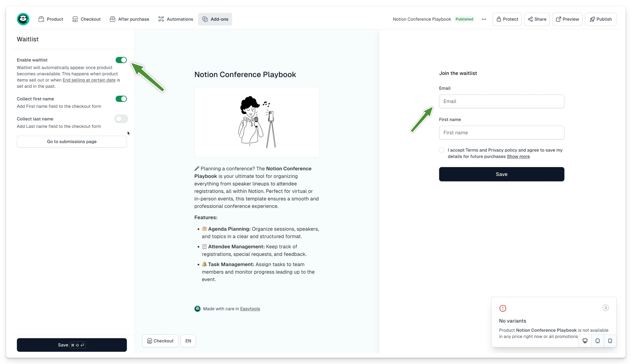This screenshot has height=364, width=632.
Task: Open the Checkout tab in top navigation
Action: 86,19
